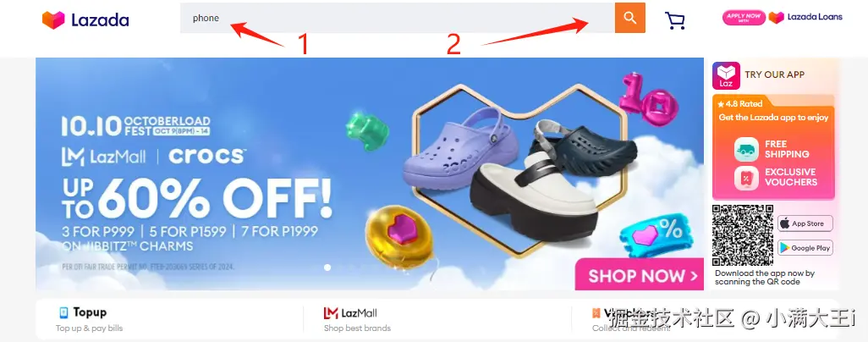Open the Crocs 60% off banner
The height and width of the screenshot is (342, 868).
pos(370,174)
